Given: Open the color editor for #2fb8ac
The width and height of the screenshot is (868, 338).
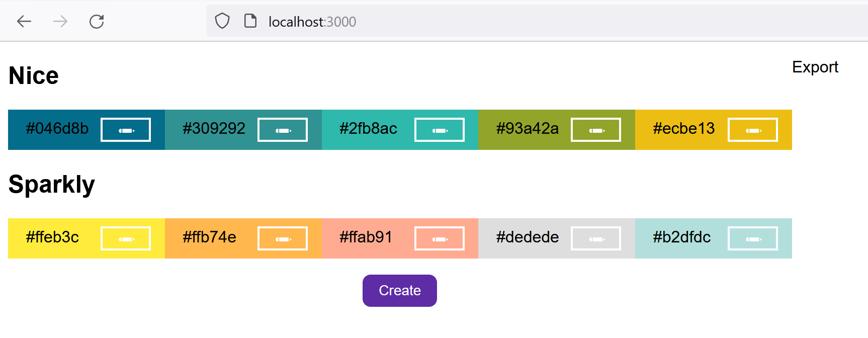Looking at the screenshot, I should pyautogui.click(x=440, y=130).
